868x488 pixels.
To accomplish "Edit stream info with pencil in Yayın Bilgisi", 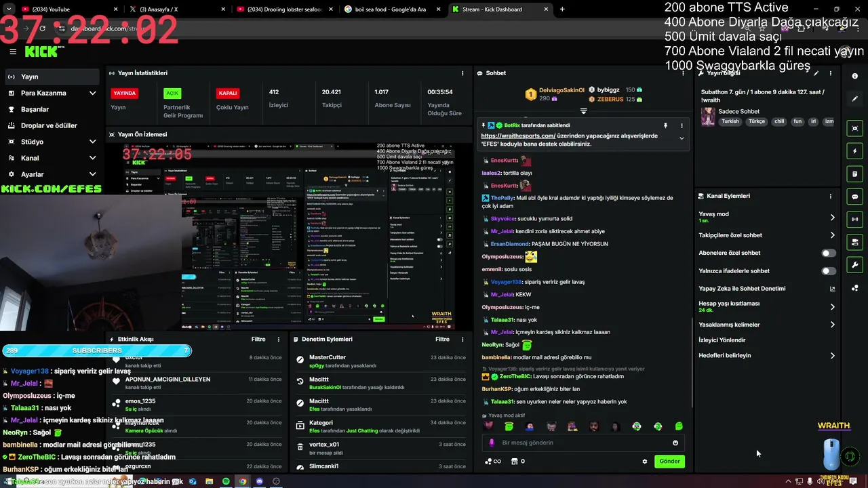I will (816, 73).
